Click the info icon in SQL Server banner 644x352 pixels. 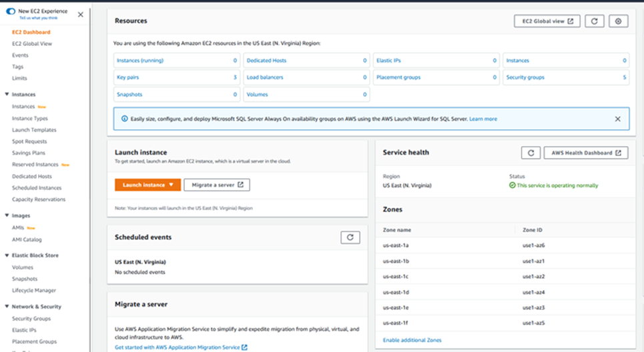pos(124,119)
